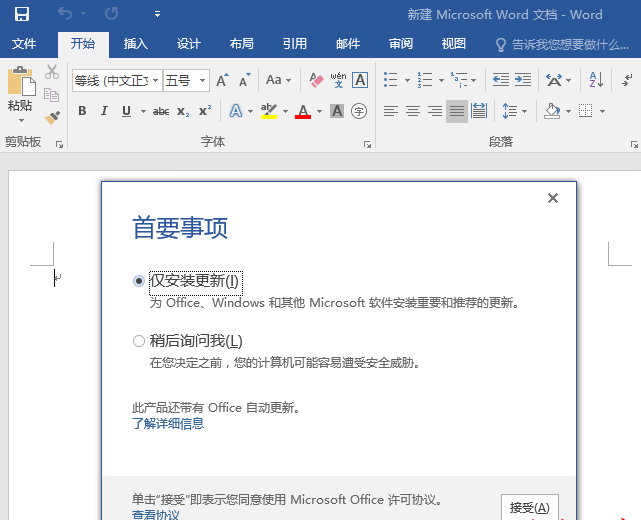Click the Align Left icon
The height and width of the screenshot is (520, 641).
391,111
